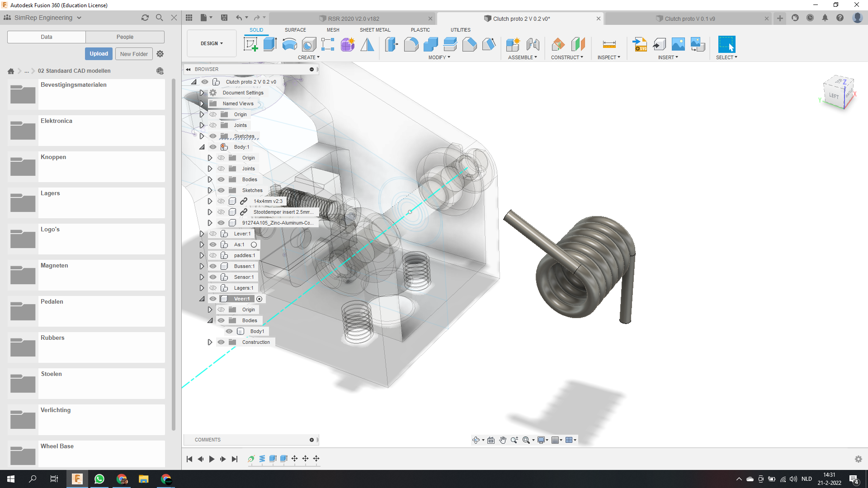
Task: Open the Revolve tool
Action: pyautogui.click(x=289, y=45)
